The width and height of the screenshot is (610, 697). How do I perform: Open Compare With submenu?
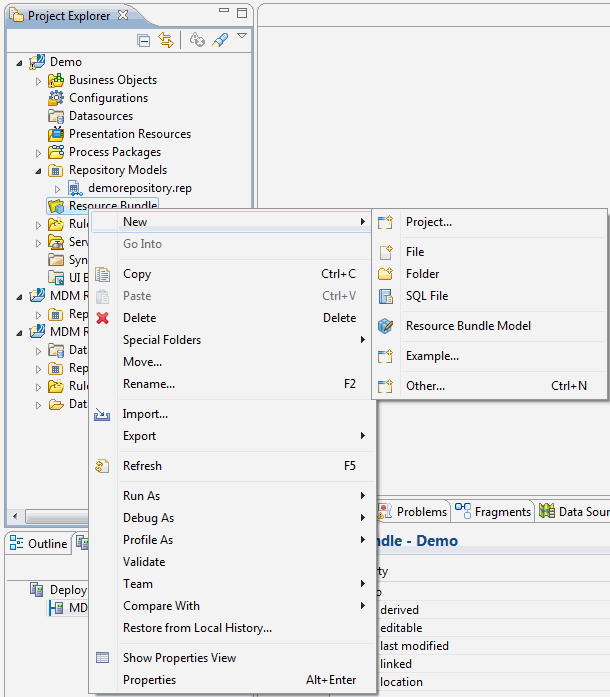point(231,606)
